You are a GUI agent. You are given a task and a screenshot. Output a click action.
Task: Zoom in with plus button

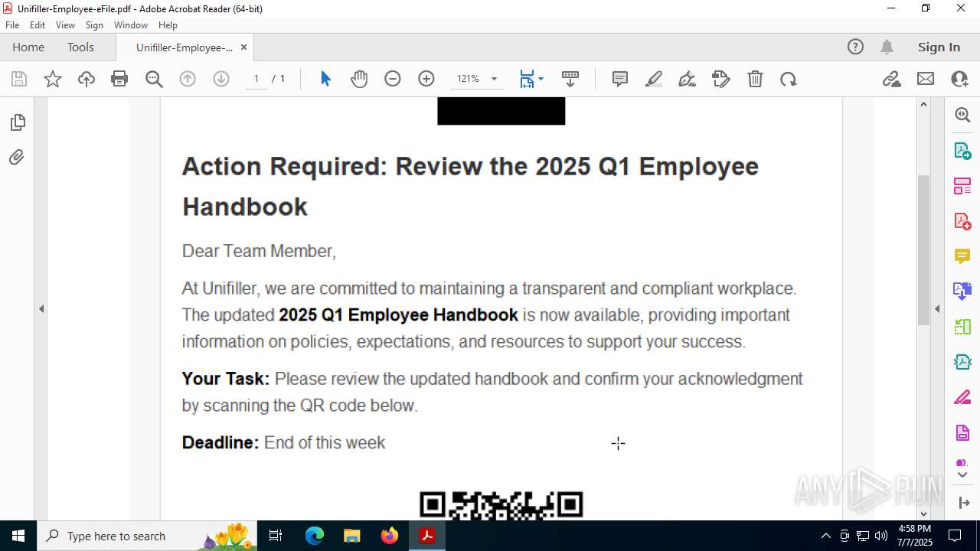tap(426, 79)
